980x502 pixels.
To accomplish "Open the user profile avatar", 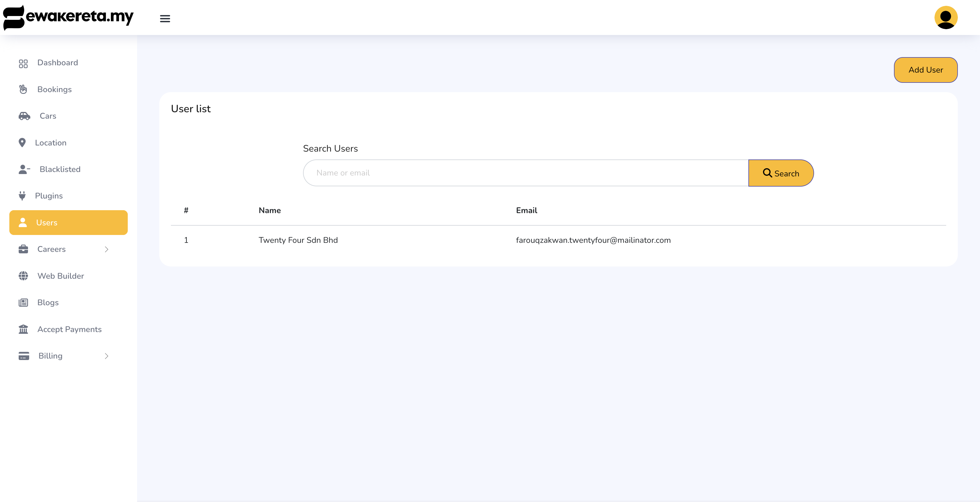I will coord(946,17).
